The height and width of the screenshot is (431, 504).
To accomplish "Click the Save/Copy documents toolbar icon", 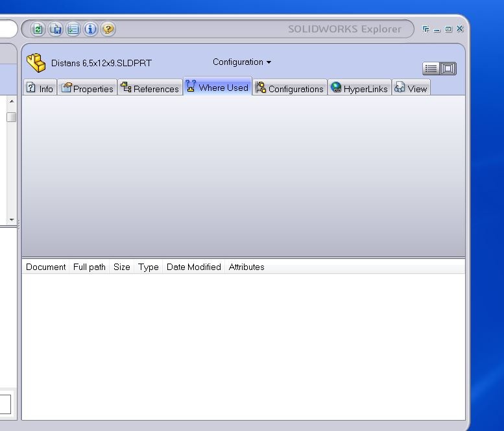I will pos(56,29).
